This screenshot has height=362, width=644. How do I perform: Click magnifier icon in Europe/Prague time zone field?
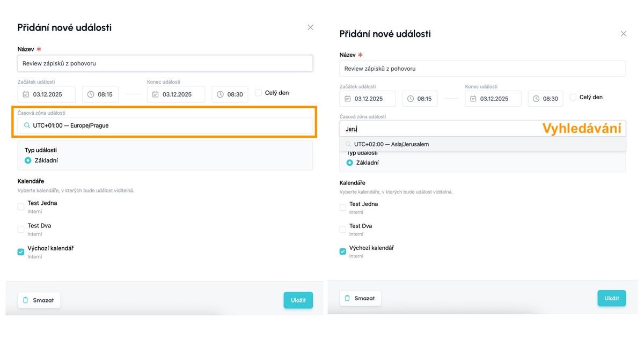tap(26, 125)
